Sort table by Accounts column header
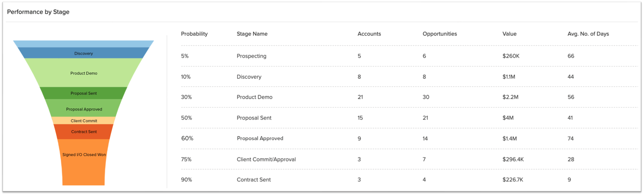 click(x=369, y=34)
